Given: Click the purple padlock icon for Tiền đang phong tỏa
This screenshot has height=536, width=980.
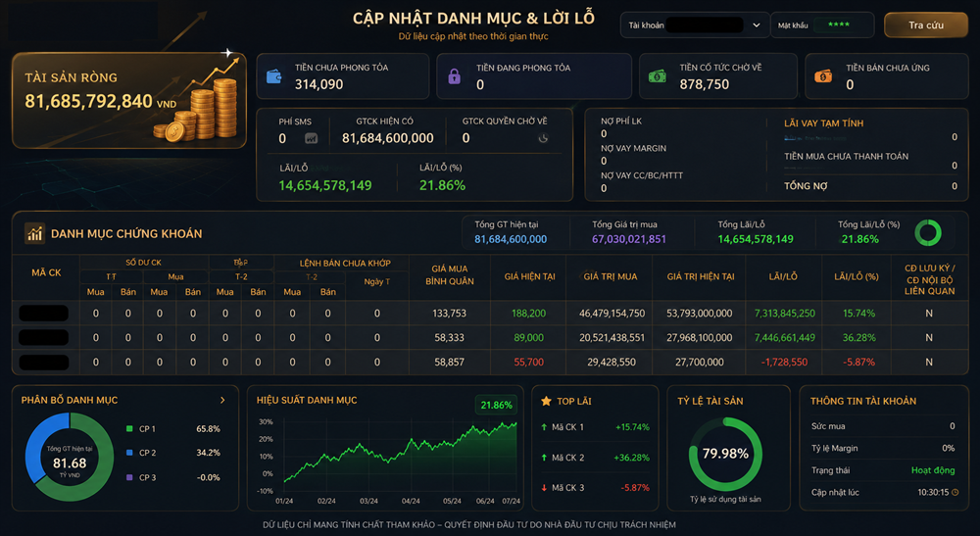Looking at the screenshot, I should click(x=455, y=76).
